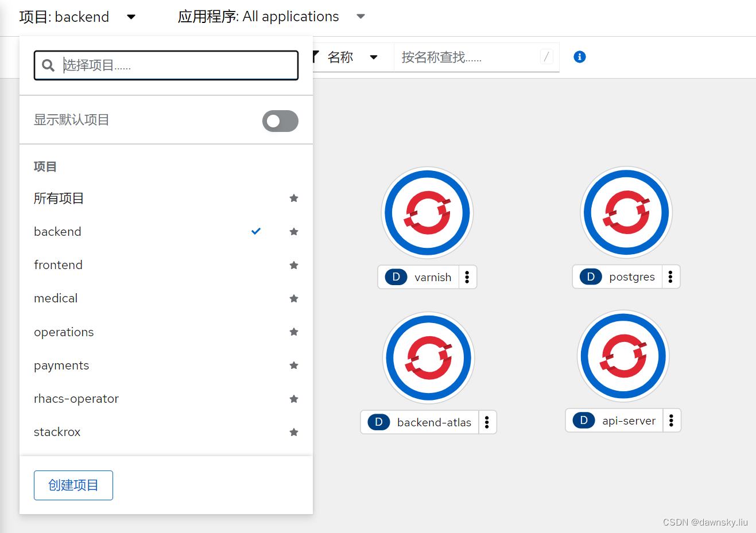The height and width of the screenshot is (533, 756).
Task: Switch to the stackrox project
Action: (57, 432)
